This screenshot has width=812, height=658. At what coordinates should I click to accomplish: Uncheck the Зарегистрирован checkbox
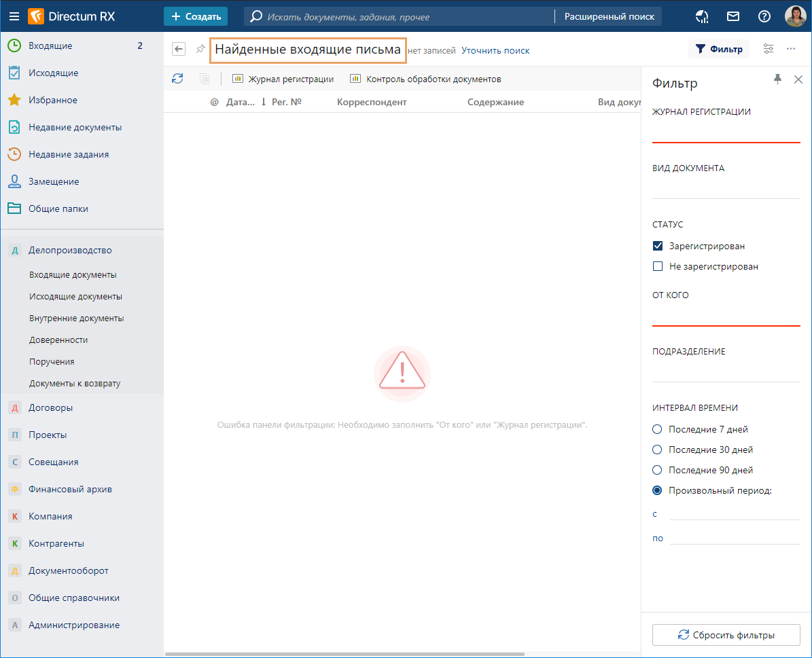click(x=657, y=246)
